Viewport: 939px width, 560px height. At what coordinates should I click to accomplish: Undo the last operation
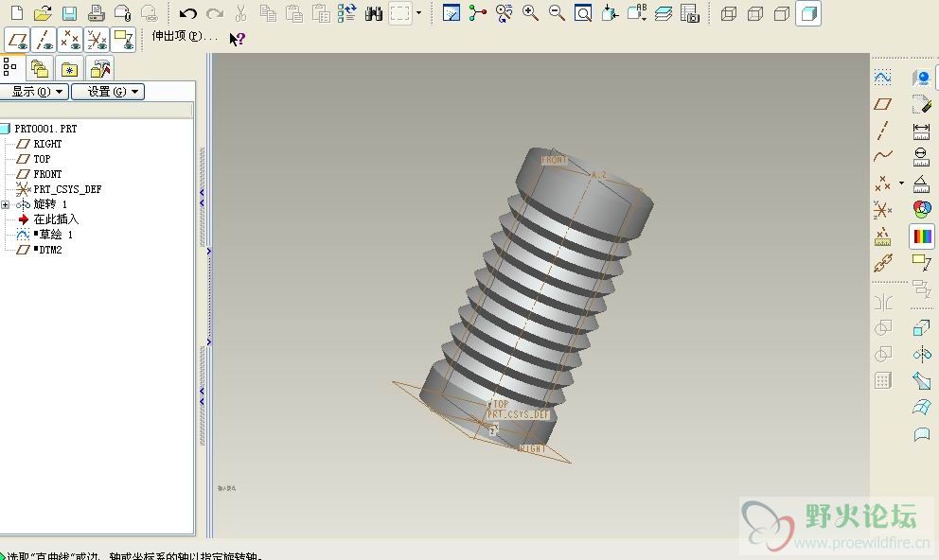click(x=188, y=13)
